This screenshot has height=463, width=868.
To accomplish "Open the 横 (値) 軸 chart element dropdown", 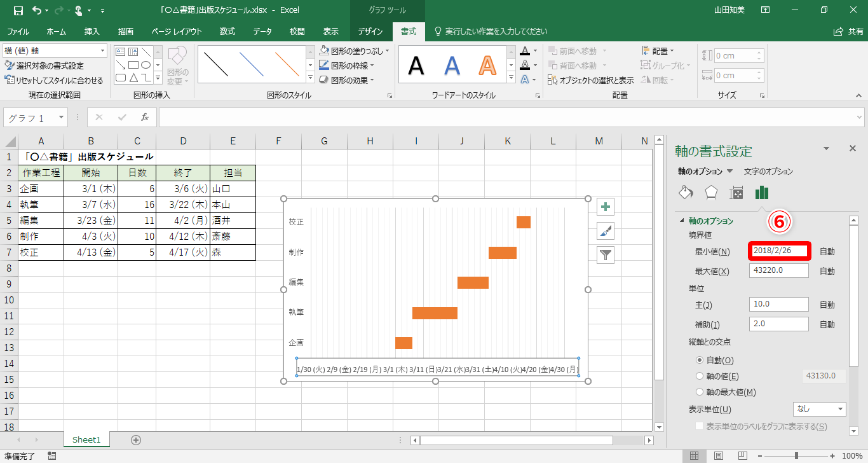I will click(x=103, y=50).
